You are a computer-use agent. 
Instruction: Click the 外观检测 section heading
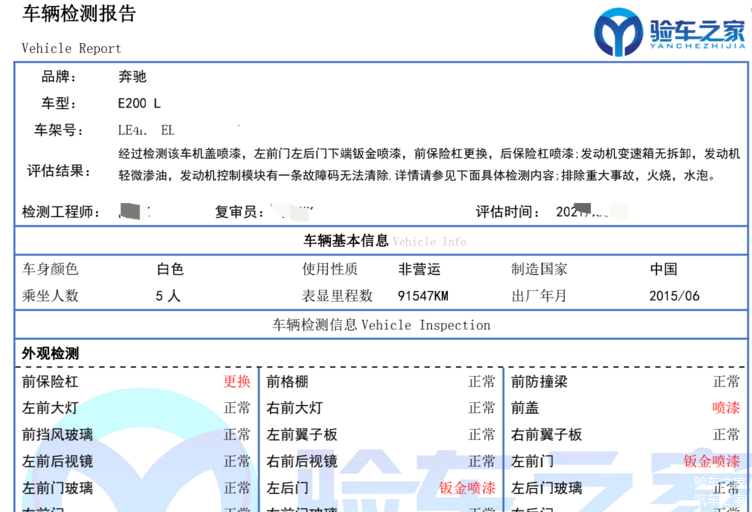[x=50, y=354]
